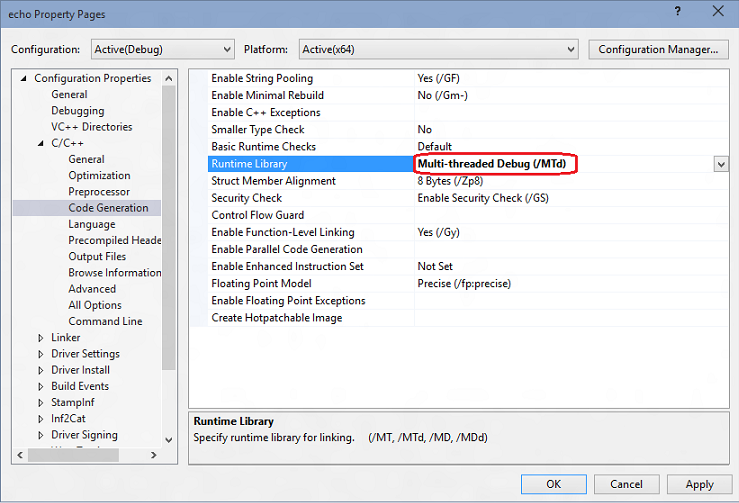Collapse the C/C++ tree node
This screenshot has width=739, height=503.
[41, 144]
